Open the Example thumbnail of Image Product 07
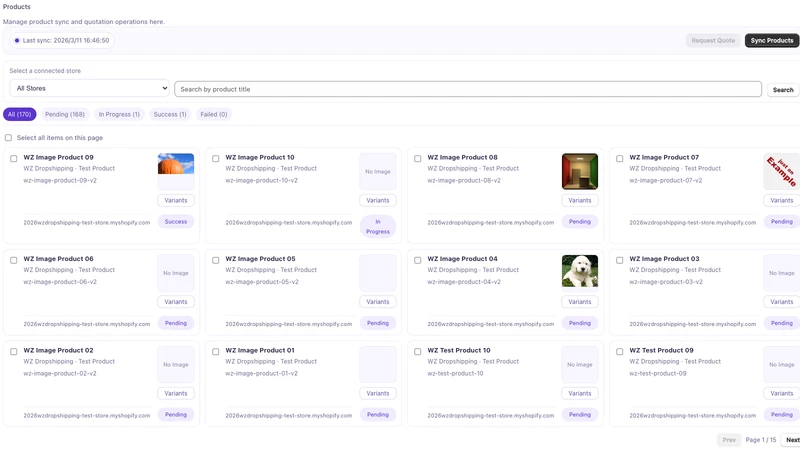Viewport: 800px width, 450px height. click(781, 171)
